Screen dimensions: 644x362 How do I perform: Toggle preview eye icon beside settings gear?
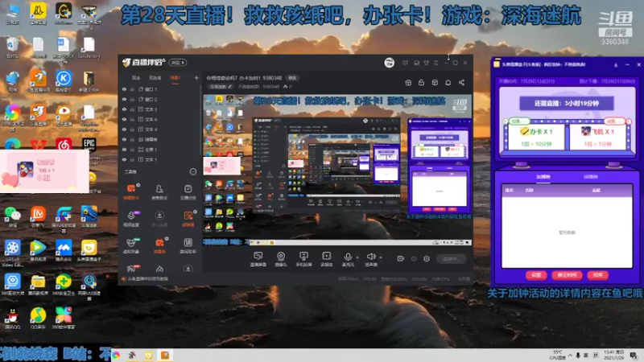pos(414,258)
